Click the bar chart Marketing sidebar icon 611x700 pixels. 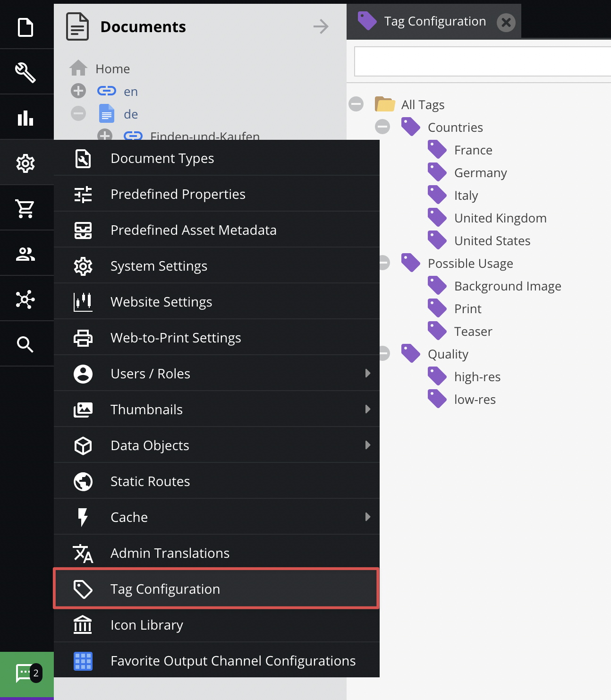click(25, 118)
